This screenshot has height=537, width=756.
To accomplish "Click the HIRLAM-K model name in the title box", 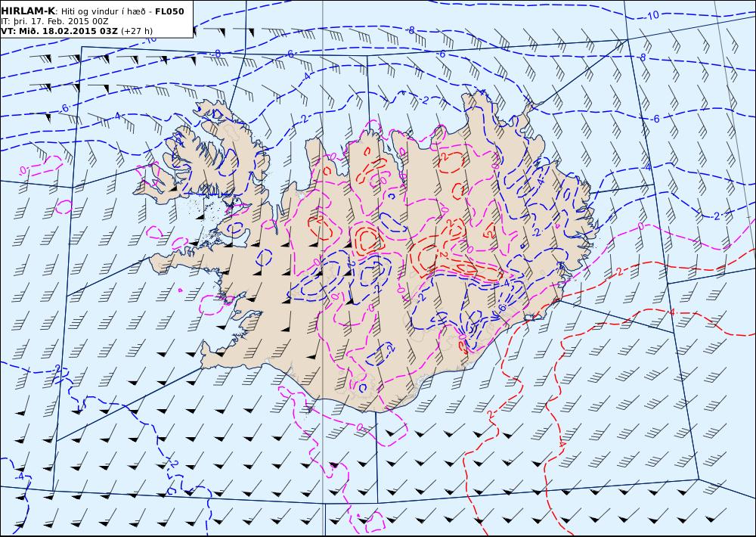I will pyautogui.click(x=29, y=11).
